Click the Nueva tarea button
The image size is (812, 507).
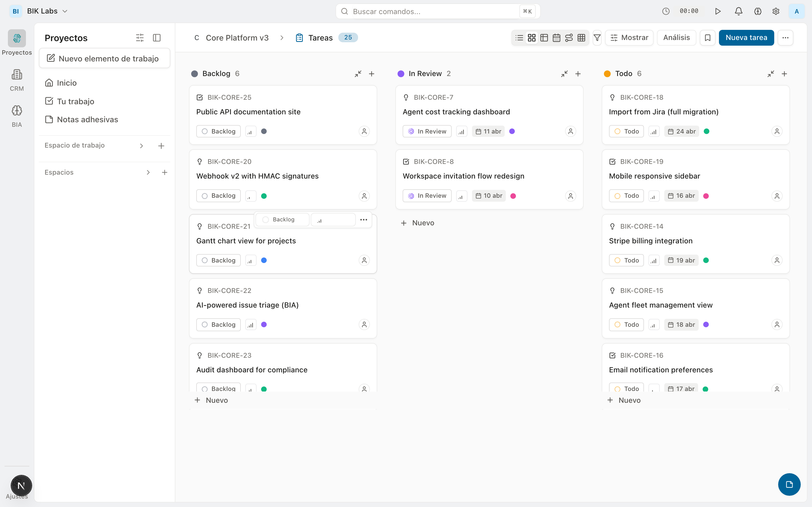[746, 37]
